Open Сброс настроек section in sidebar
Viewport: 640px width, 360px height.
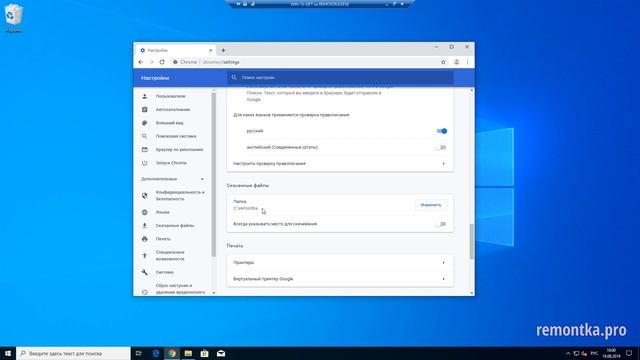point(180,289)
